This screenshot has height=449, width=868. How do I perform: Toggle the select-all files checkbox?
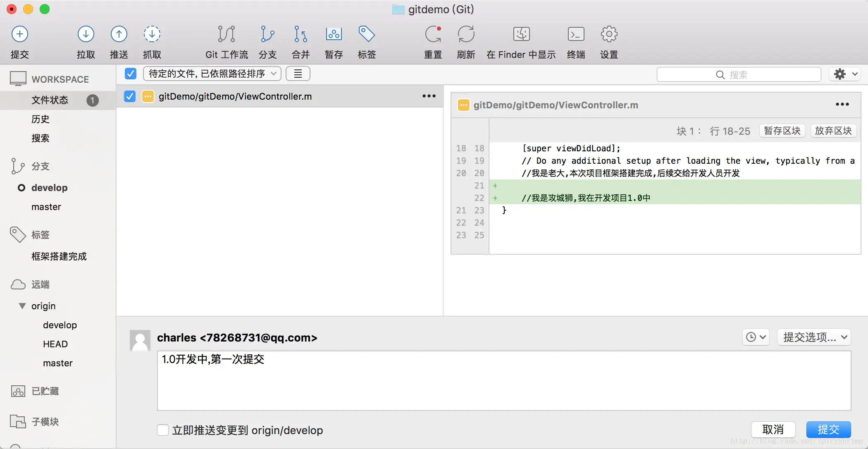pyautogui.click(x=131, y=74)
